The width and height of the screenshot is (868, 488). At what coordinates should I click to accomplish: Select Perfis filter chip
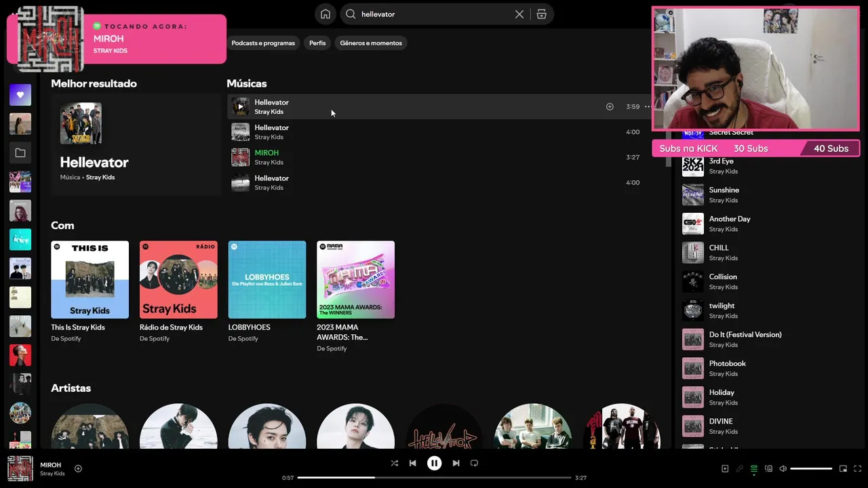pyautogui.click(x=317, y=43)
